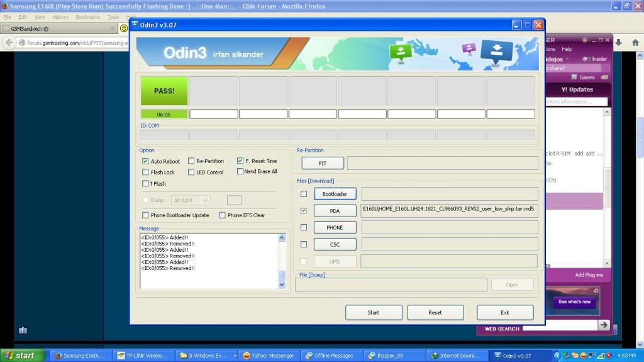
Task: Switch to Offline Messages taskbar item
Action: 331,356
